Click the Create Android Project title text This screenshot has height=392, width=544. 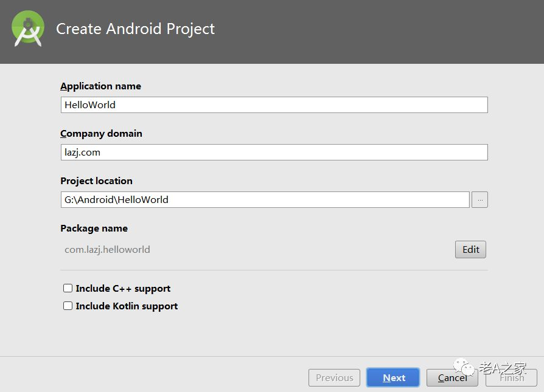[x=135, y=29]
